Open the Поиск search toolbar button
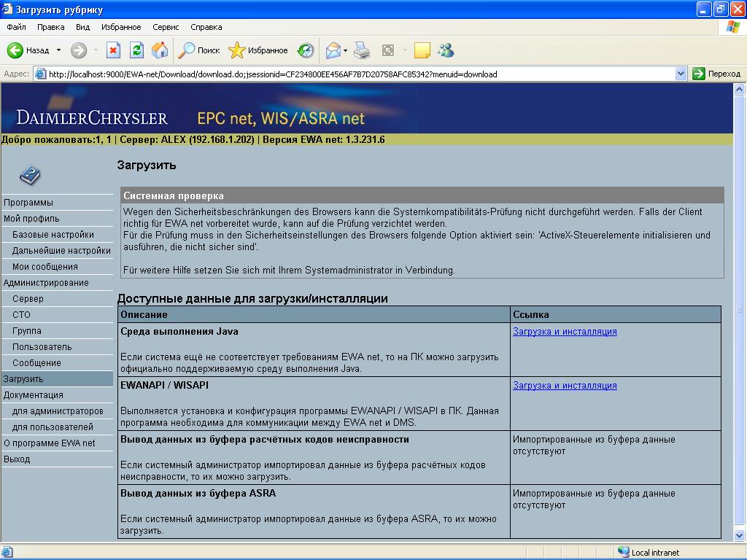 pyautogui.click(x=198, y=50)
